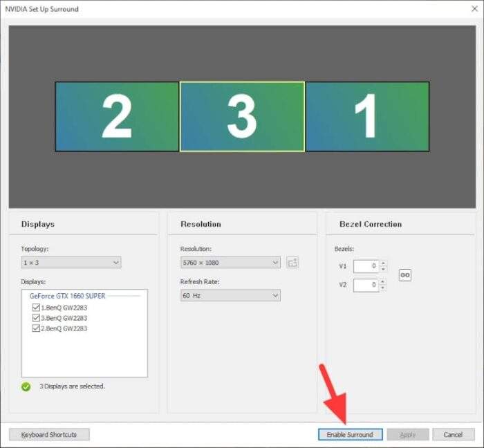The width and height of the screenshot is (484, 448).
Task: Open the Topology dropdown showing 1 x 3
Action: click(71, 263)
